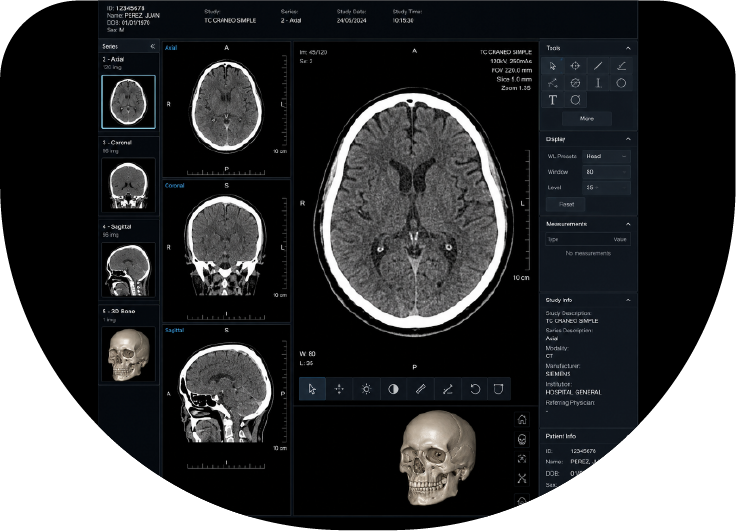Select the straight line measurement tool
Image resolution: width=736 pixels, height=531 pixels.
pos(598,66)
